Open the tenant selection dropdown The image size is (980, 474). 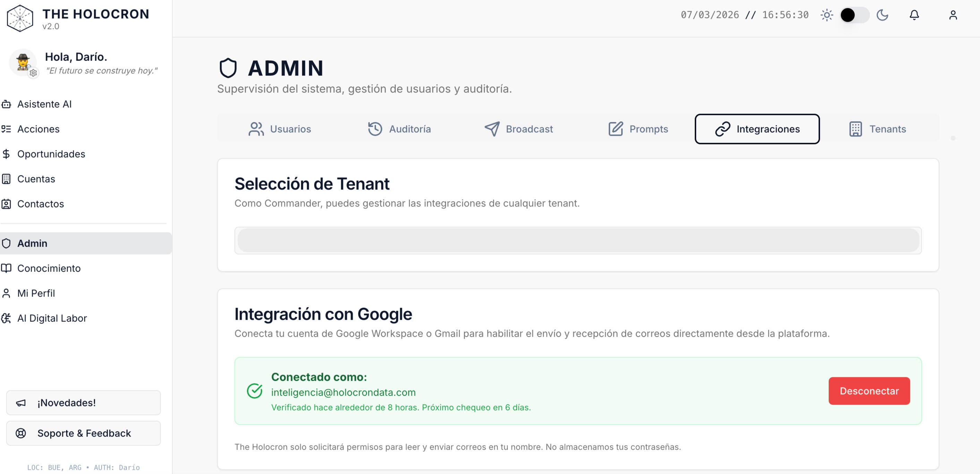tap(578, 240)
